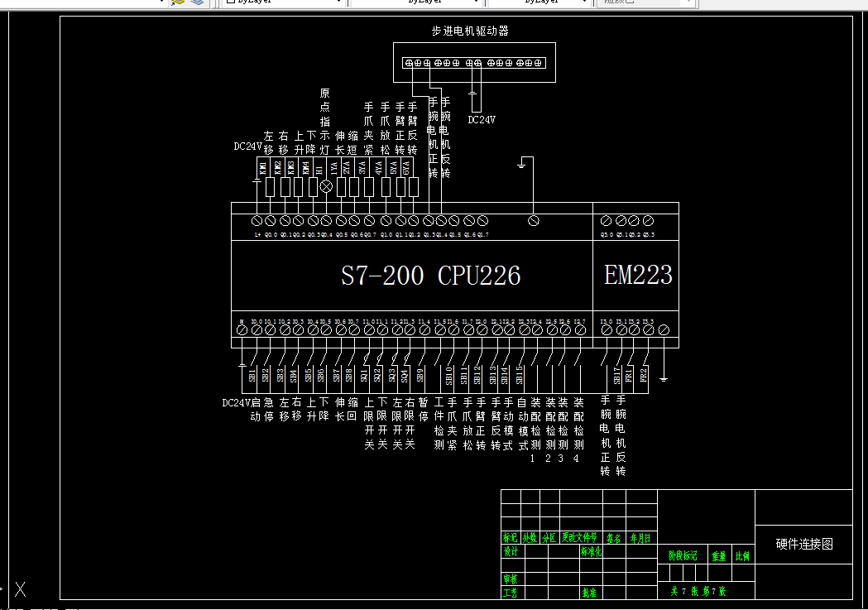The width and height of the screenshot is (868, 610).
Task: Click the 更改文件号 cell
Action: 580,538
